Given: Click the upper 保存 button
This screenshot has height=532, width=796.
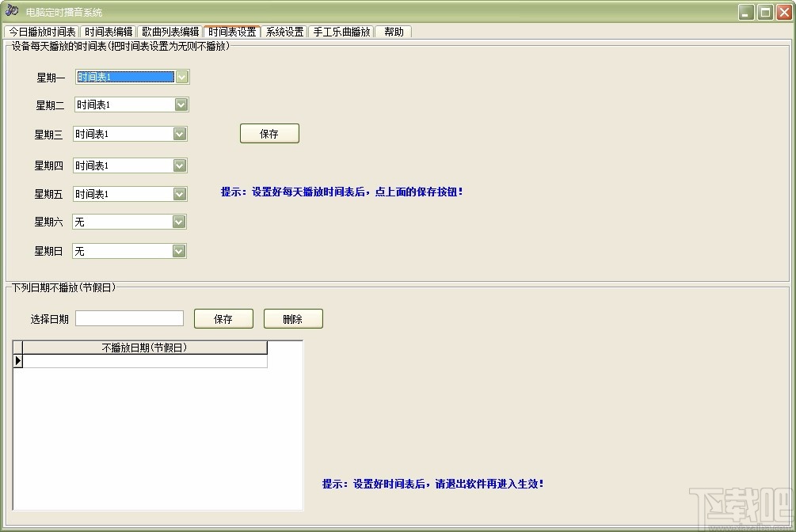Looking at the screenshot, I should [x=269, y=133].
